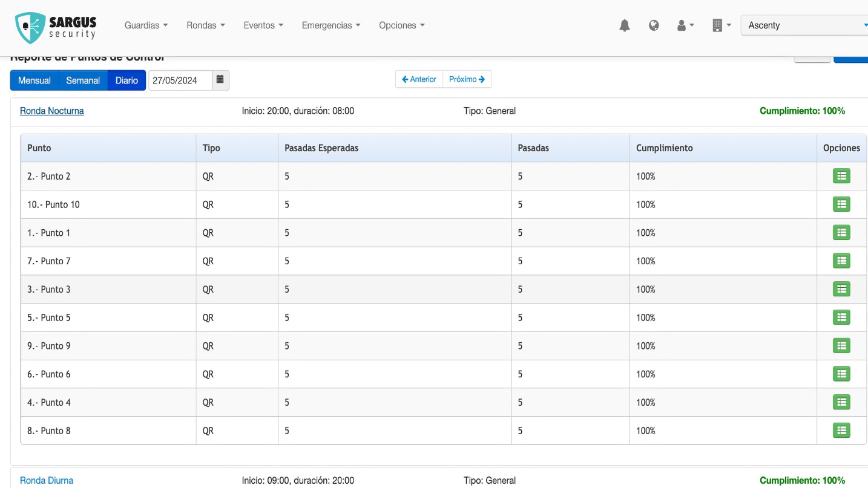Switch to Mensual view
This screenshot has height=488, width=868.
(35, 80)
